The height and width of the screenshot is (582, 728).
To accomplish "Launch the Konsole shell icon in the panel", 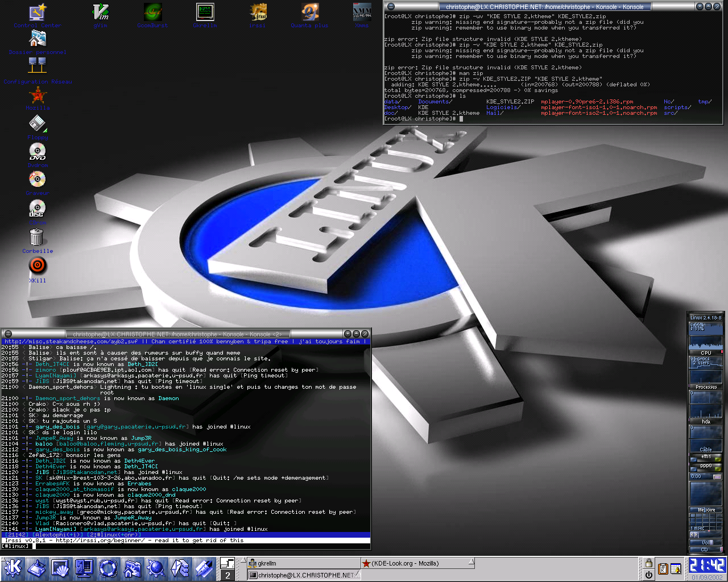I will click(60, 568).
